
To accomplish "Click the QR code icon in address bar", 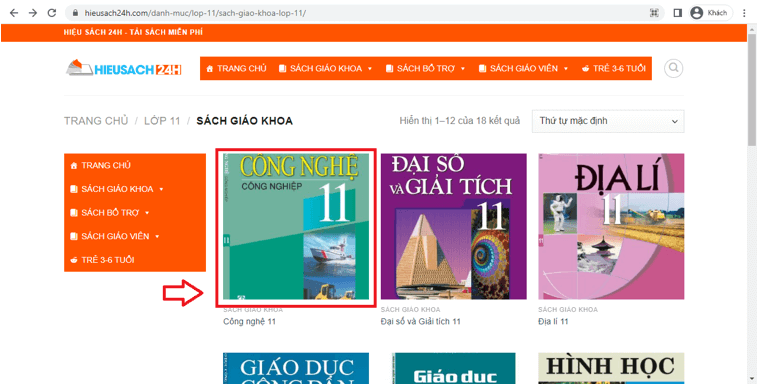I will point(654,13).
